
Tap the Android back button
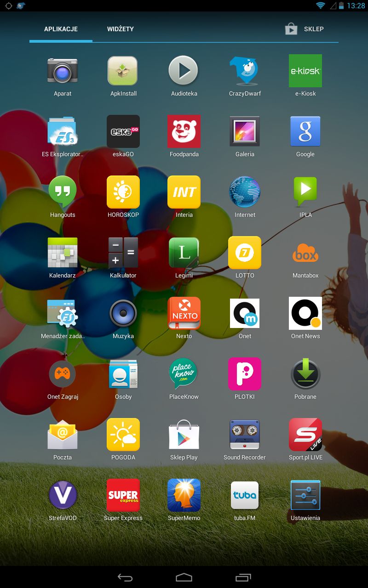(x=125, y=577)
